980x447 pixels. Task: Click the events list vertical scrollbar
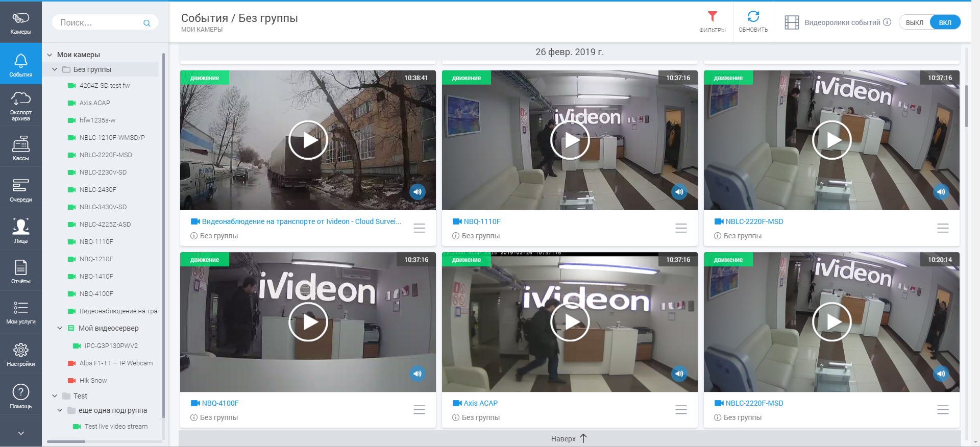(x=966, y=106)
